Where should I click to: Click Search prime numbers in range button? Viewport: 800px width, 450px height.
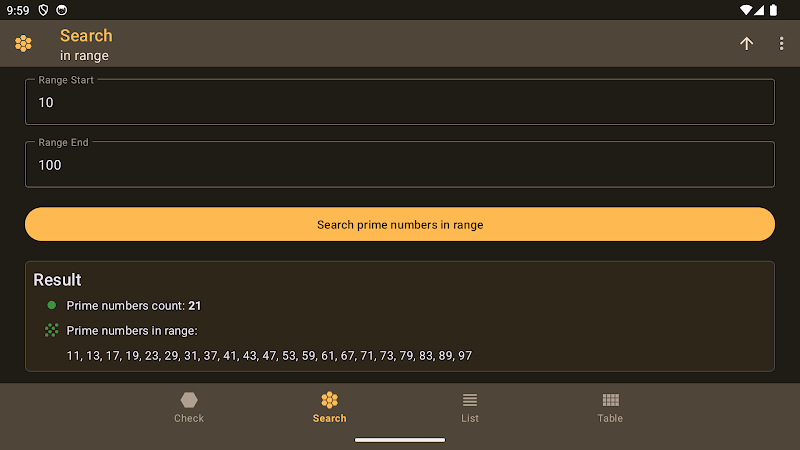pos(400,224)
